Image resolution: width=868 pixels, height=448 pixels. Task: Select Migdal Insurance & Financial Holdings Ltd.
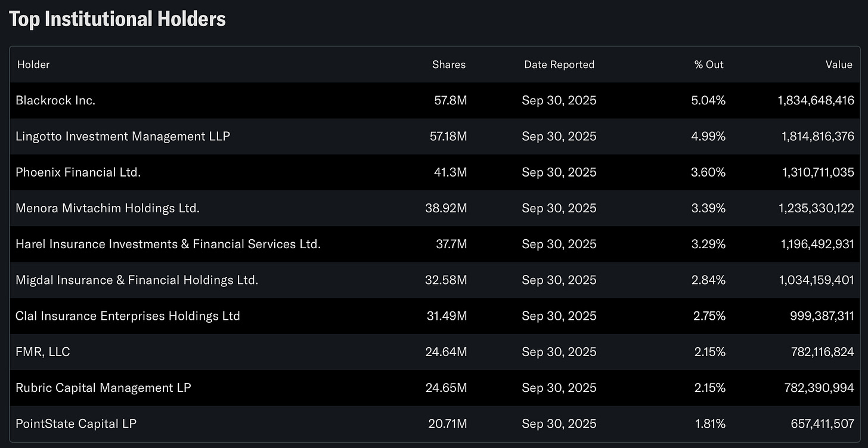pyautogui.click(x=137, y=280)
